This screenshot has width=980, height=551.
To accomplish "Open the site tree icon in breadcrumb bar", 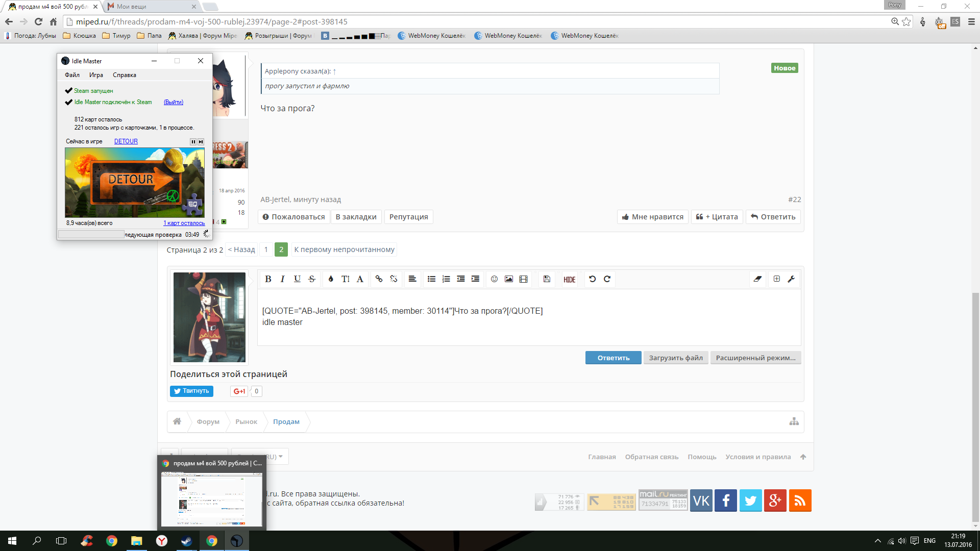I will pos(794,421).
